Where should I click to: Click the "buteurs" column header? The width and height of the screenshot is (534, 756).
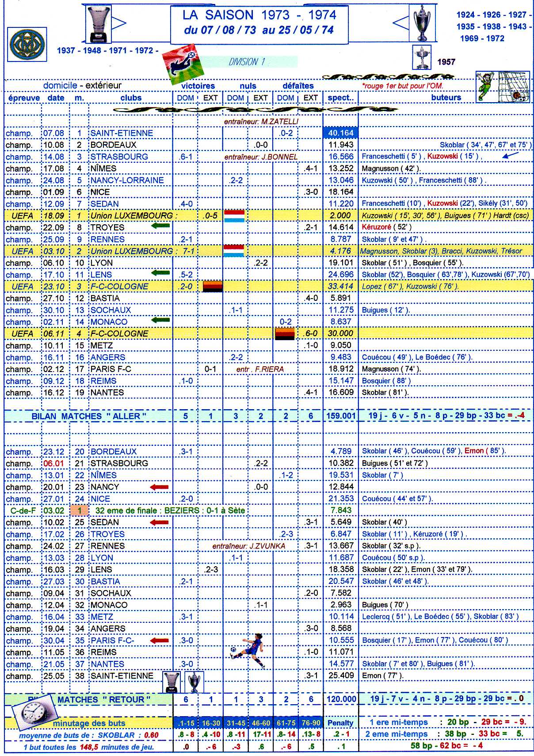coord(446,97)
